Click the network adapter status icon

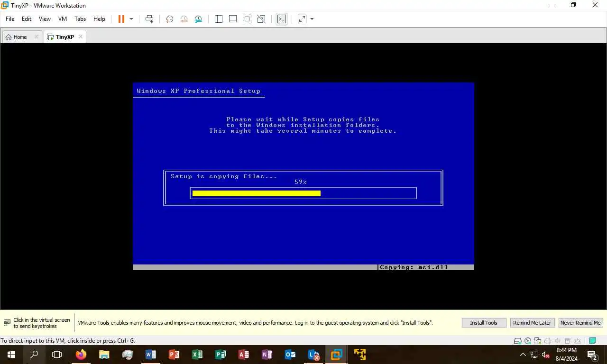pyautogui.click(x=538, y=341)
